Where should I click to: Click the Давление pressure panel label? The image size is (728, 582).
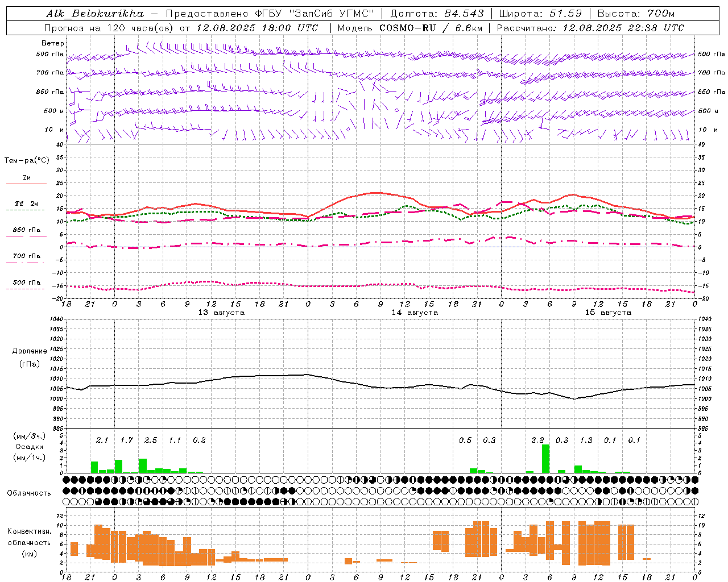[x=30, y=351]
